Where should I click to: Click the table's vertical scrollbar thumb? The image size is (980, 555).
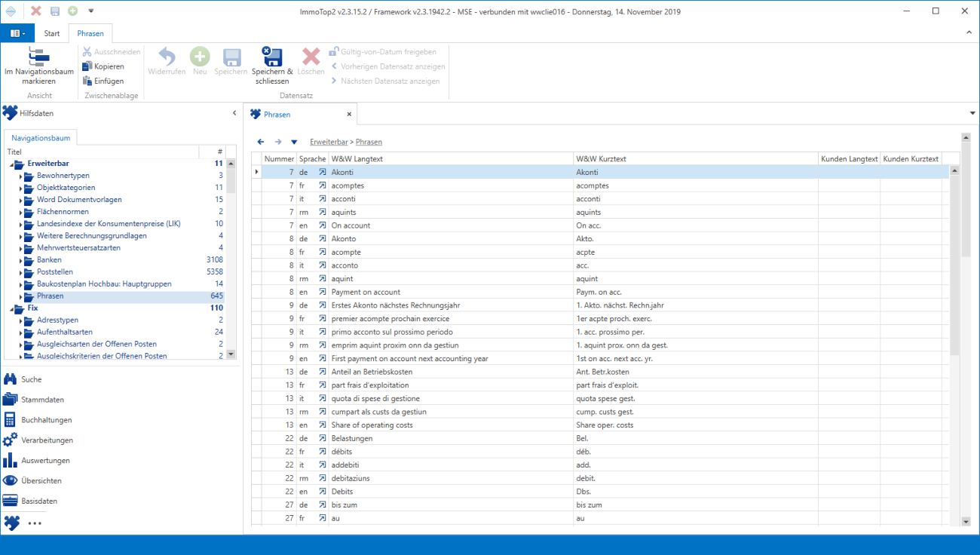click(x=954, y=264)
